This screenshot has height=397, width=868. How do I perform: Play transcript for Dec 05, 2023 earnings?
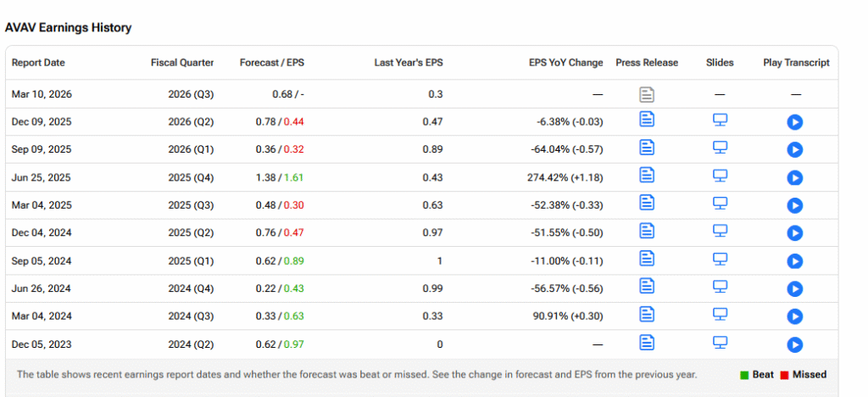(795, 345)
